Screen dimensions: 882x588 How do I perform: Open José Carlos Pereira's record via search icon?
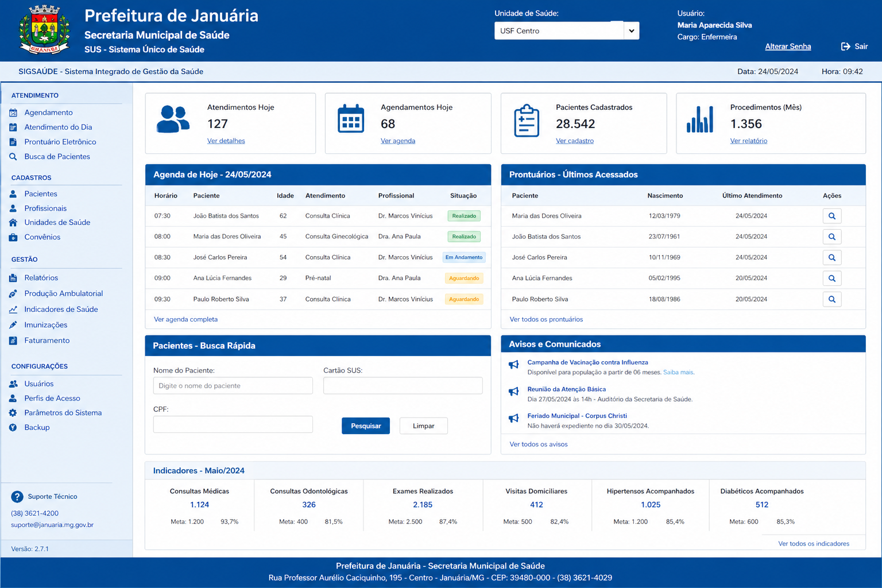[831, 258]
